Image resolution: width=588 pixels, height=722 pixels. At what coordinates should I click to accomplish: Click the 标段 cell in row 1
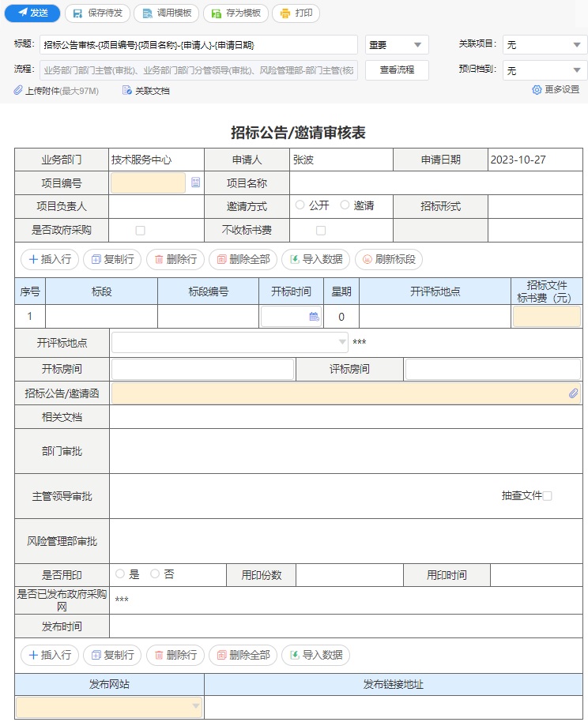pos(101,316)
